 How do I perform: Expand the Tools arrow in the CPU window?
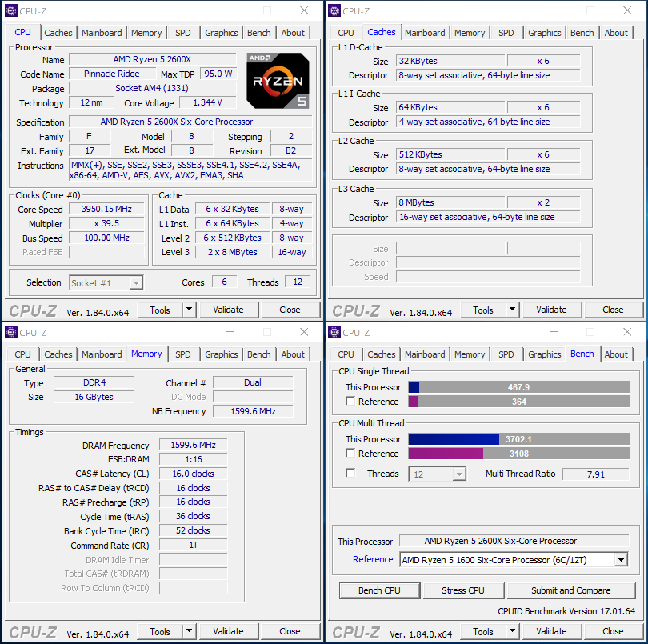coord(190,309)
